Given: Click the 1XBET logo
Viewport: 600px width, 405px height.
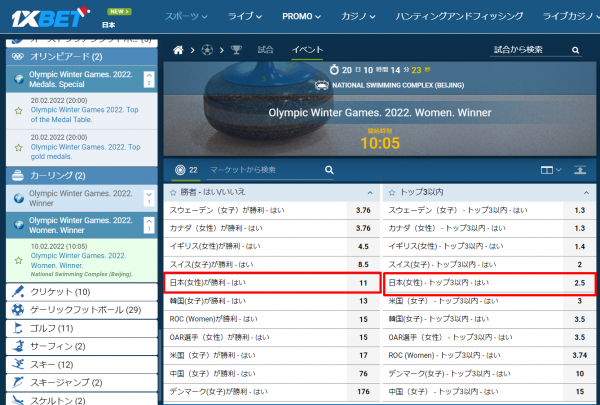Looking at the screenshot, I should pos(50,17).
